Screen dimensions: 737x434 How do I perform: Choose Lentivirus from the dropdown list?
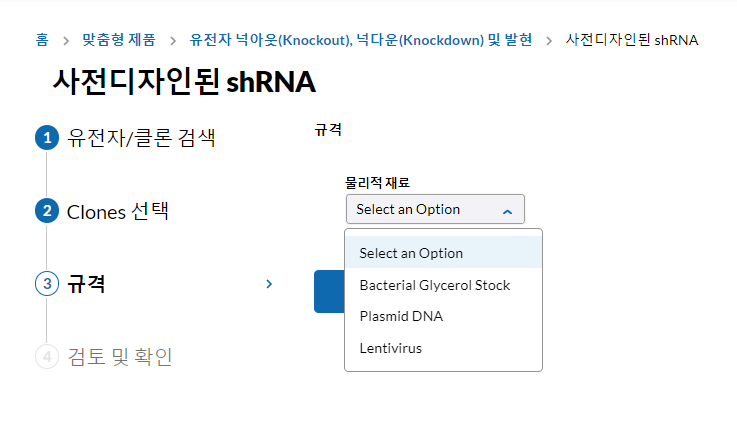tap(390, 348)
